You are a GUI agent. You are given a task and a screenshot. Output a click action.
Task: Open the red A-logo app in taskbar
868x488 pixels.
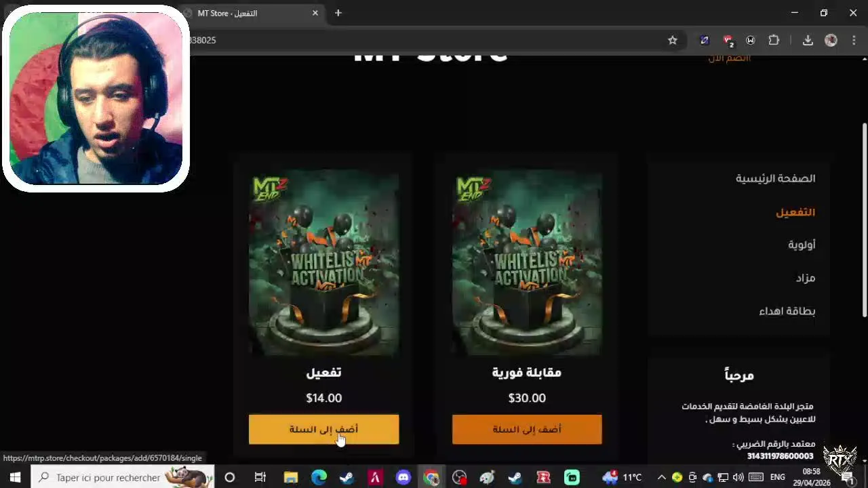tap(375, 477)
